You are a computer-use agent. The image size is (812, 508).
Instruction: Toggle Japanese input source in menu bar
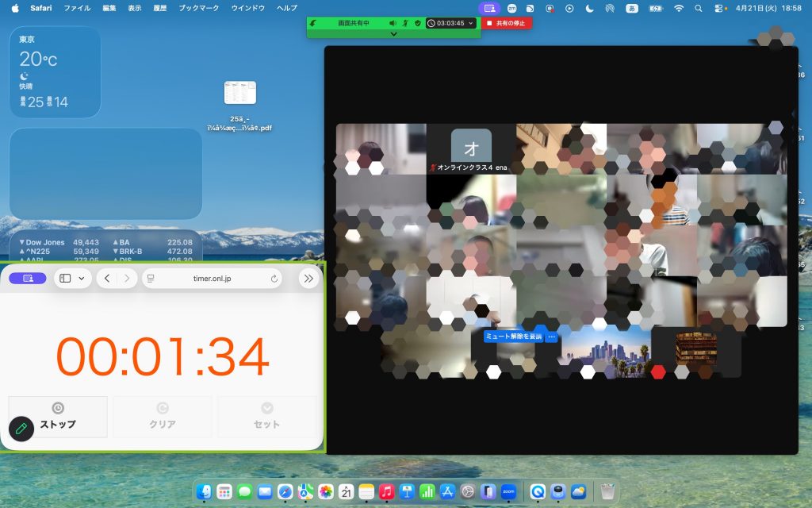point(631,8)
